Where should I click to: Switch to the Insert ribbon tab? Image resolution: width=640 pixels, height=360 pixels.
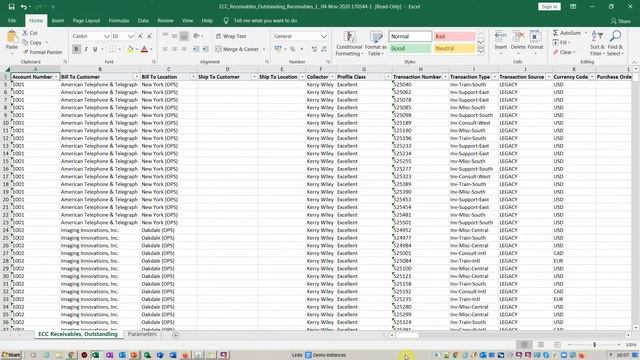pos(58,20)
